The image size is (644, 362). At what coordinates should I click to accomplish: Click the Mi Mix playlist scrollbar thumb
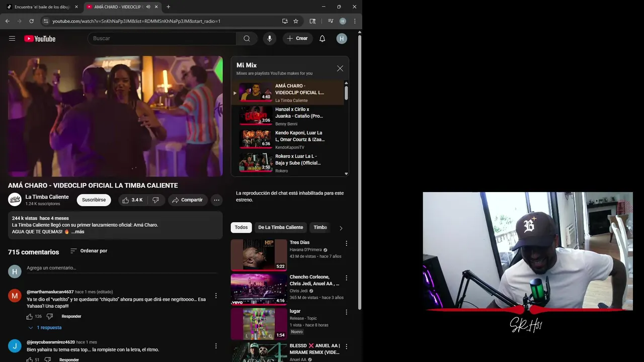[x=346, y=93]
